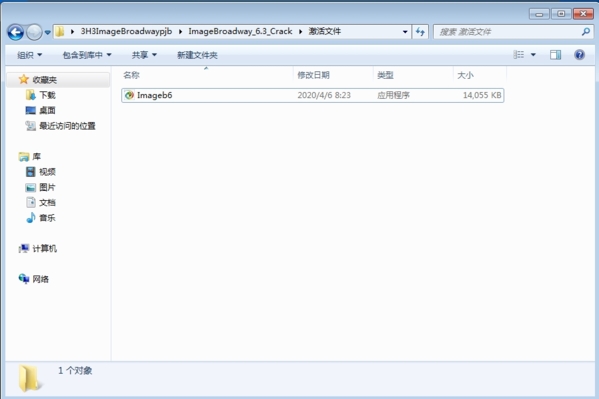Click the 下载 folder icon
Image resolution: width=599 pixels, height=399 pixels.
pyautogui.click(x=31, y=95)
